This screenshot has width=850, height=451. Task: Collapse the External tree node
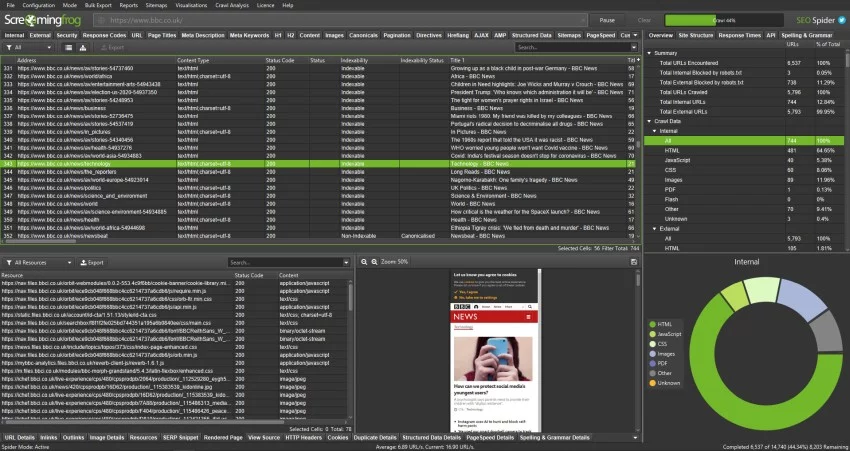tap(654, 229)
